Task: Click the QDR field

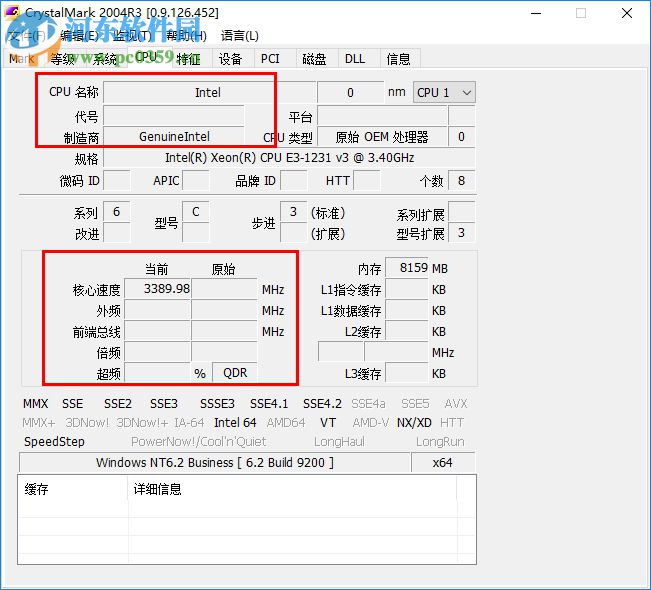Action: coord(235,372)
